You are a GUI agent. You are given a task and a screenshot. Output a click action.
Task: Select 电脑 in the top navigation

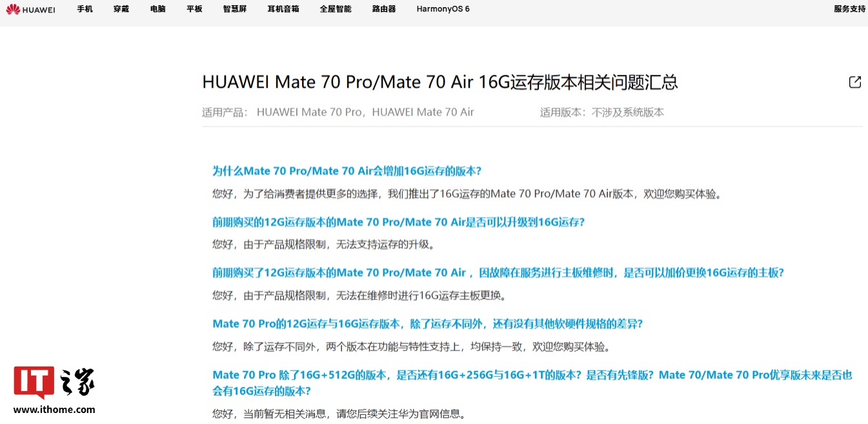point(157,9)
